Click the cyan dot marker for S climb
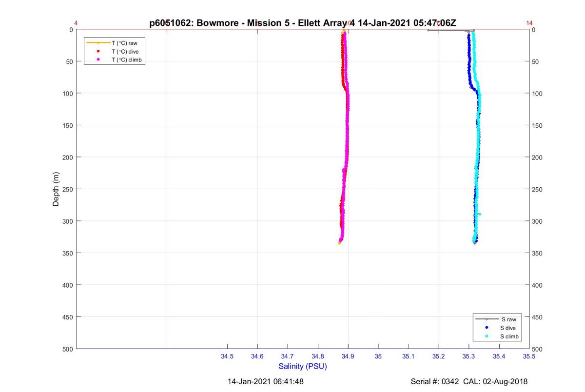Screen dimensions: 585x392 (x=487, y=336)
